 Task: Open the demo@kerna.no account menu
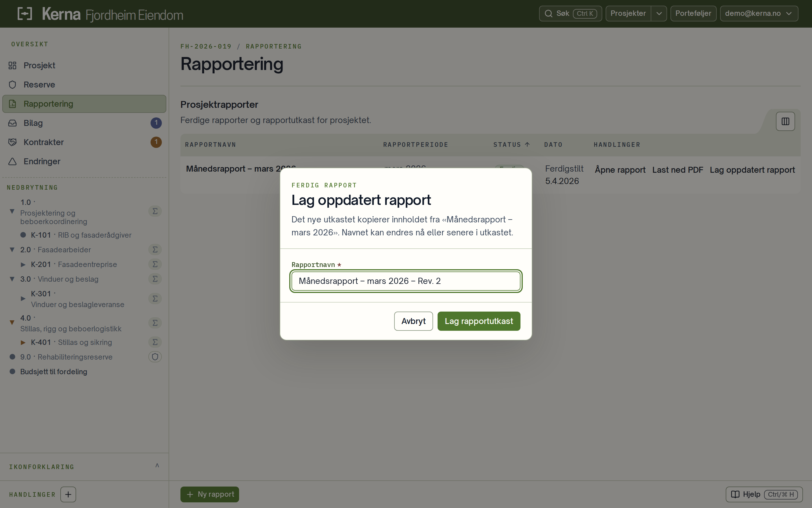coord(759,14)
